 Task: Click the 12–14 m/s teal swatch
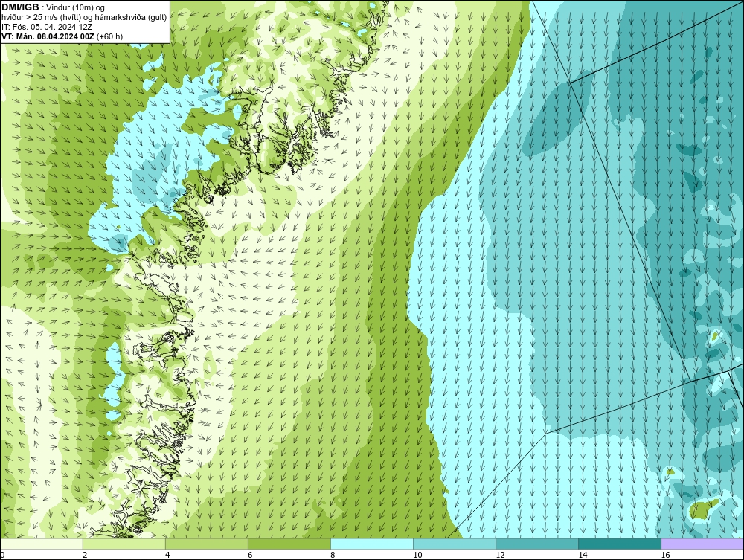(537, 544)
